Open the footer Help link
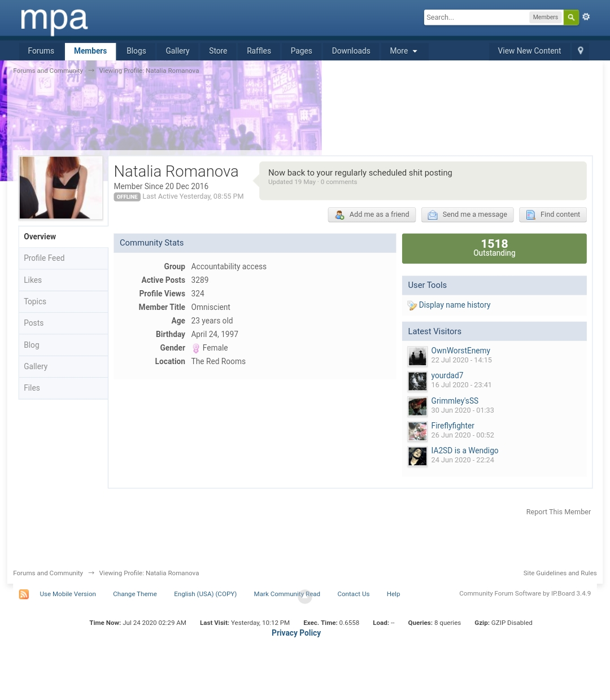 pos(393,594)
